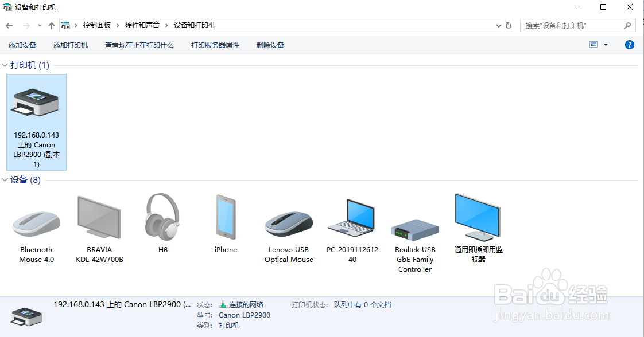Go up one level with Up arrow
Viewport: 644px width, 337px height.
click(x=51, y=25)
